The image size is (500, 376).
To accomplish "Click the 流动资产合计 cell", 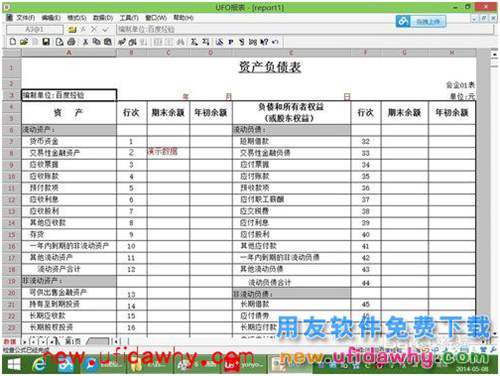I will click(x=69, y=269).
